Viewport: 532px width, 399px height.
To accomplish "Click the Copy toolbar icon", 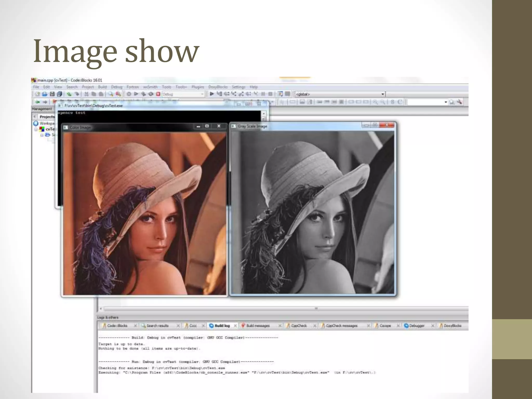I will [94, 94].
